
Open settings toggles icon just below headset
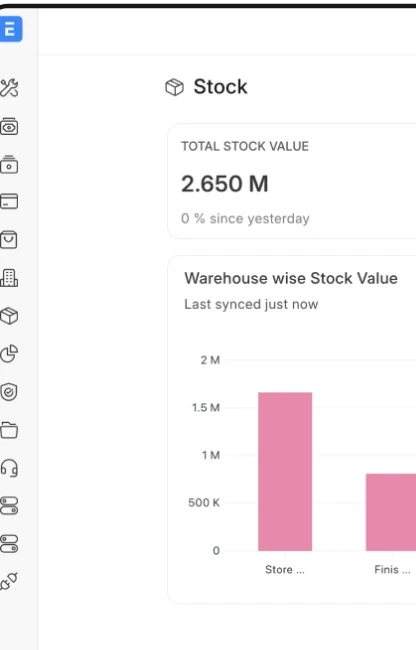point(9,506)
